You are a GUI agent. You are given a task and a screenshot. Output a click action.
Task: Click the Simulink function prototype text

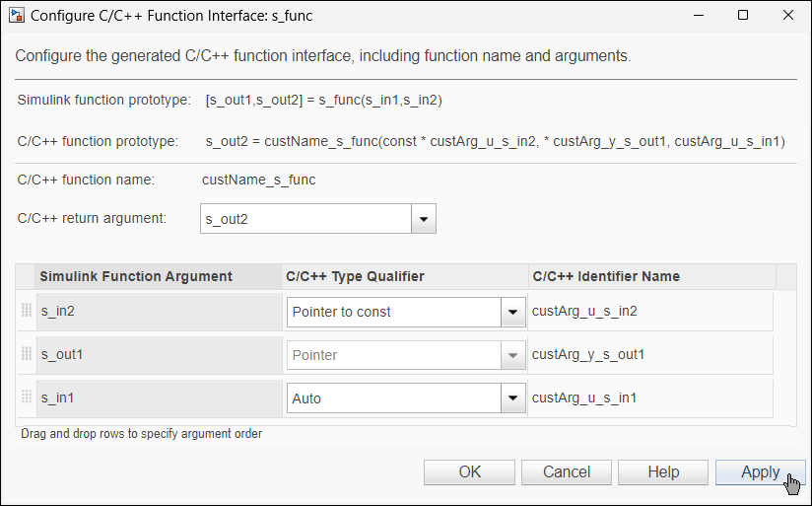323,100
